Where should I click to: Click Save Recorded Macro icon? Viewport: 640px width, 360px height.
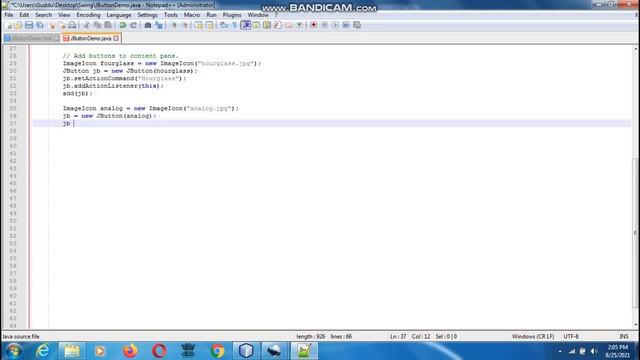[x=357, y=25]
